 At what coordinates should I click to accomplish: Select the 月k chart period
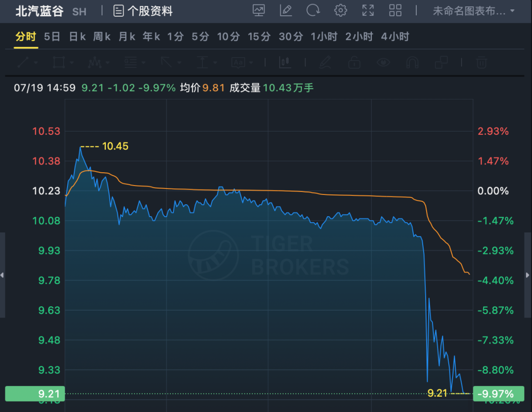click(127, 36)
